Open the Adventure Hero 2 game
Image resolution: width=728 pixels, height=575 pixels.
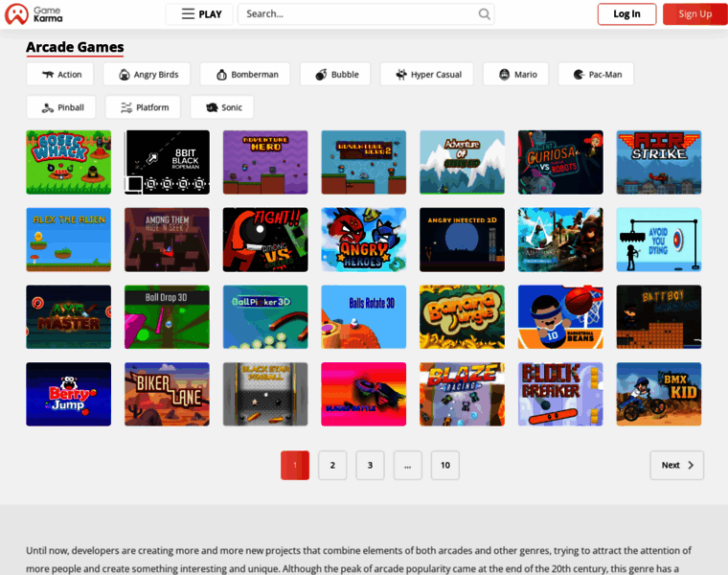[x=364, y=162]
